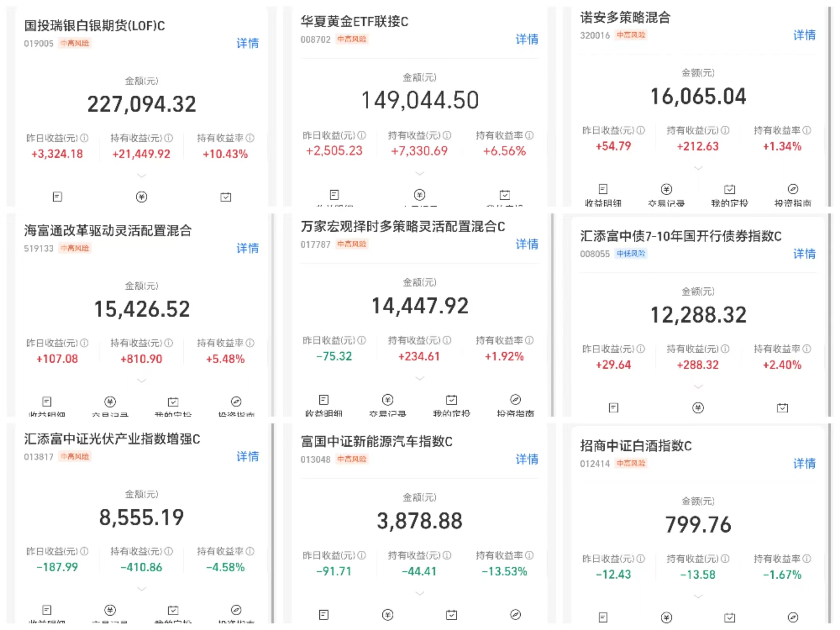Open 详情 for 汇添富中债7-10年国开行债券
Viewport: 840px width, 630px height.
(x=804, y=254)
